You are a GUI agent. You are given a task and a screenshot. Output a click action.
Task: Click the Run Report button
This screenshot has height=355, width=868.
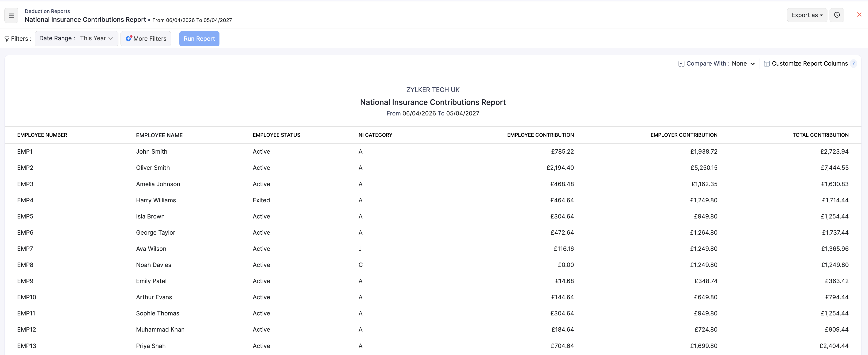point(199,39)
